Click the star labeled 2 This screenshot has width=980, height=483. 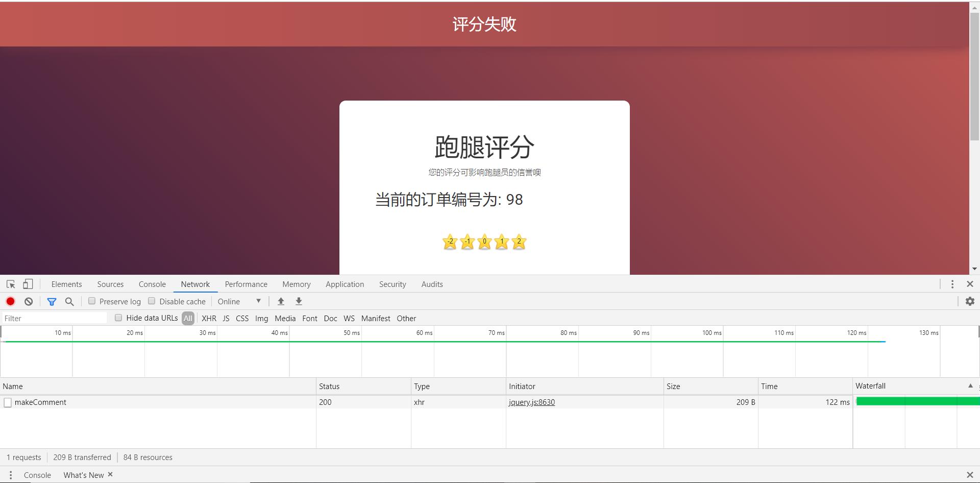coord(519,241)
